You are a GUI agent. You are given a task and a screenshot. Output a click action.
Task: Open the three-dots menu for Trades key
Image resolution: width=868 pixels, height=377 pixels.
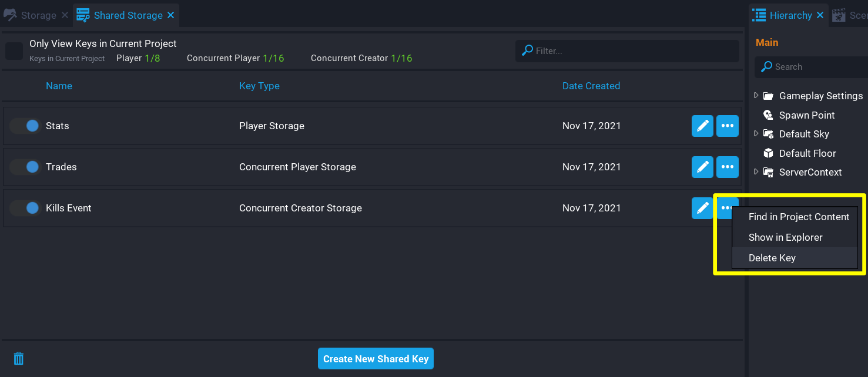(728, 167)
